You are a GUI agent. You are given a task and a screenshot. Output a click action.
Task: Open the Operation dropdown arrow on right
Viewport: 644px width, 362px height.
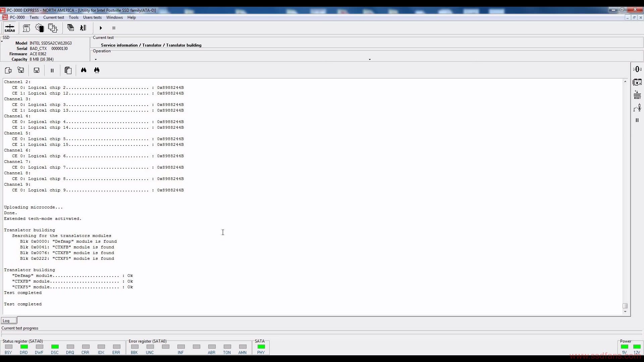pyautogui.click(x=370, y=59)
